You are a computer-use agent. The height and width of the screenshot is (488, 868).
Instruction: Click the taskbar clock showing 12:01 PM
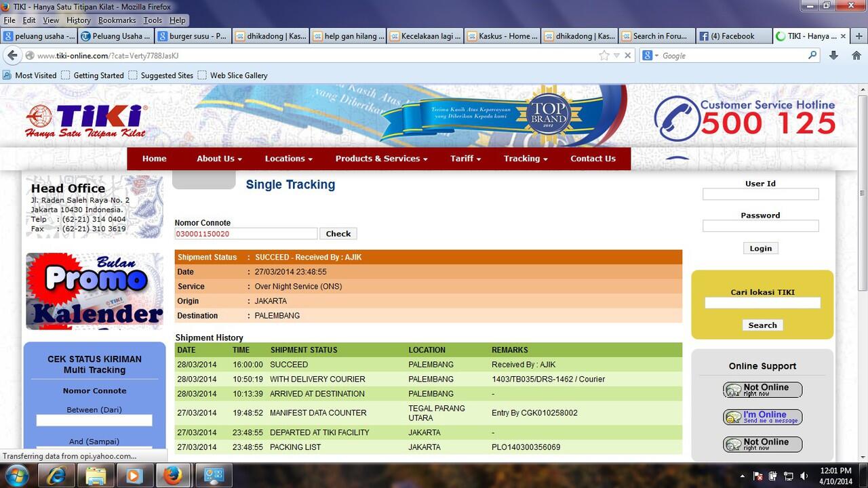click(836, 476)
